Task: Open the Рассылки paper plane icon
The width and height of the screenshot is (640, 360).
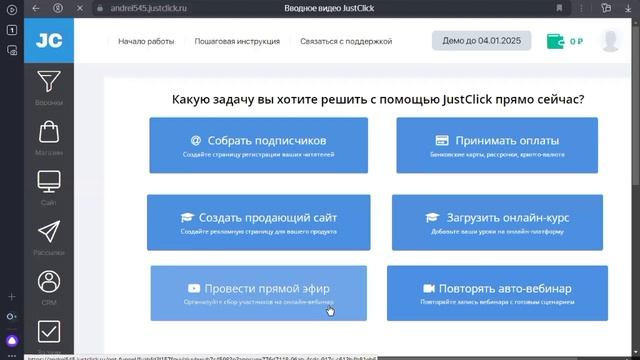Action: (49, 232)
